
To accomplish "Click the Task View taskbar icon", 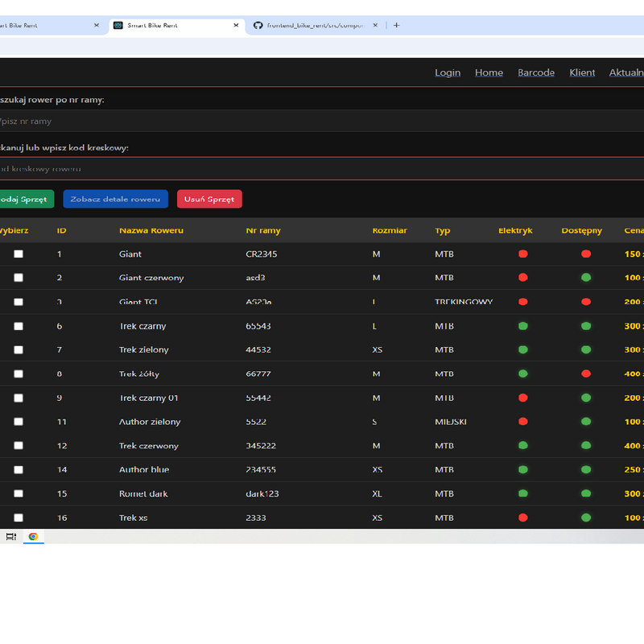I will [x=11, y=536].
